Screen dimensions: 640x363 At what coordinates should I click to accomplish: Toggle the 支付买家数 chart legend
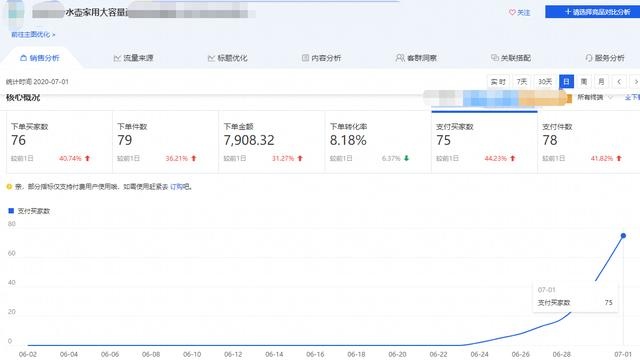pyautogui.click(x=29, y=211)
